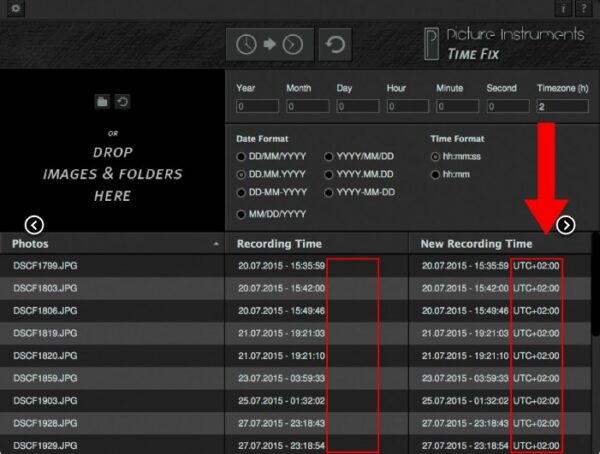Open the info panel icon
Viewport: 600px width, 454px height.
pyautogui.click(x=563, y=8)
